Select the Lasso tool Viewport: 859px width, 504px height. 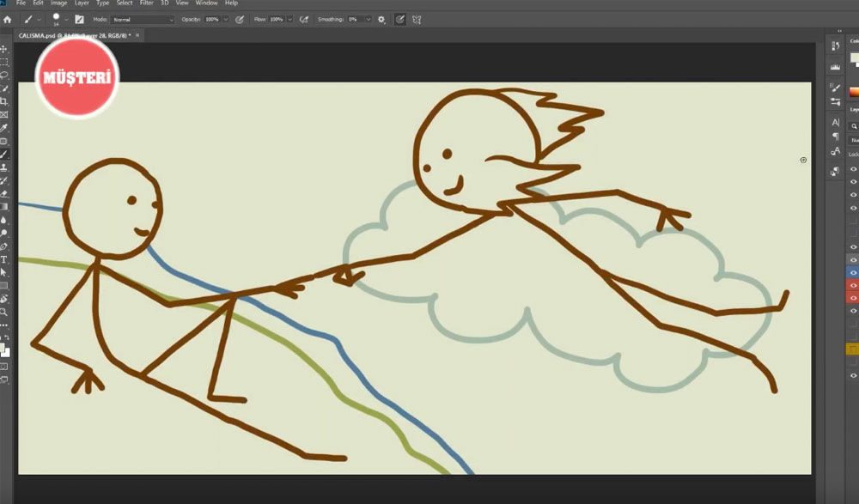(3, 75)
